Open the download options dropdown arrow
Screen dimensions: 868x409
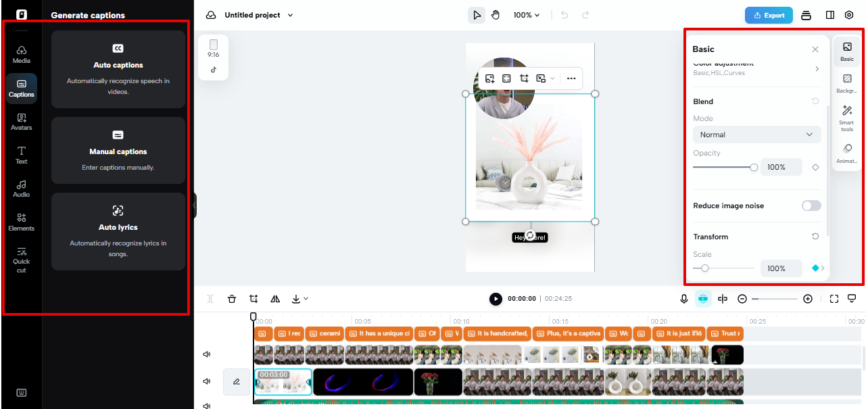pyautogui.click(x=307, y=298)
